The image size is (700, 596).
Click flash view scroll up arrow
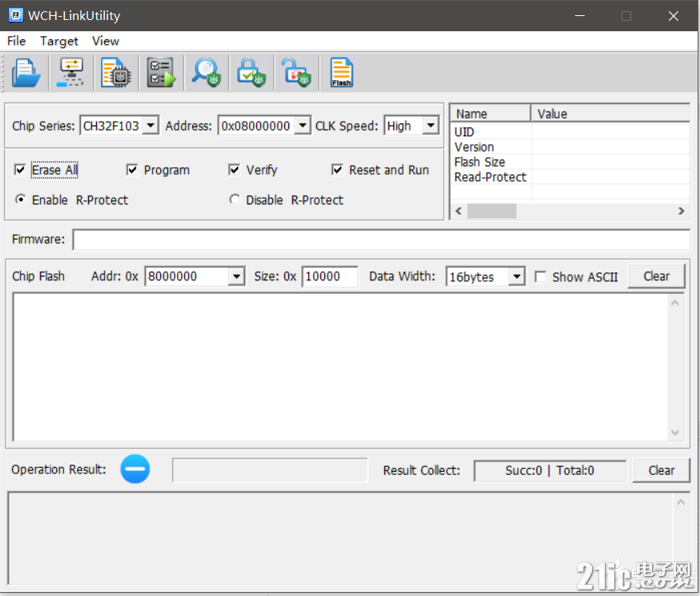675,303
